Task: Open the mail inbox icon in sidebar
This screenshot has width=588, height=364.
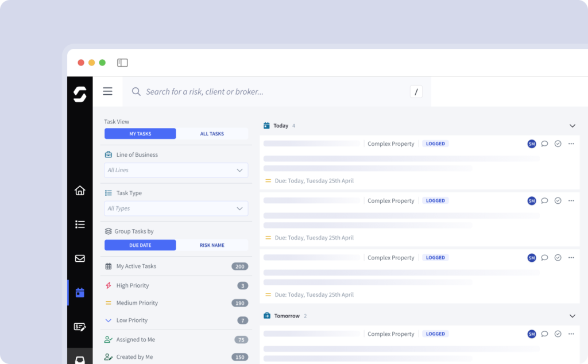Action: click(x=80, y=258)
